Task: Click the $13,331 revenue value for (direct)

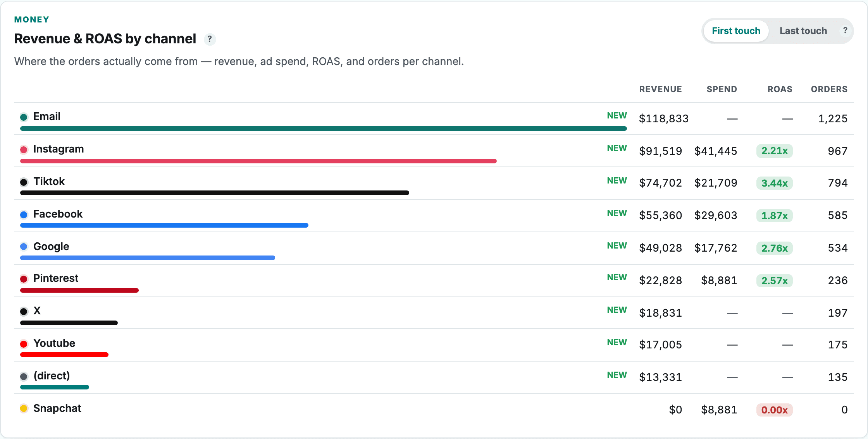Action: [x=660, y=377]
